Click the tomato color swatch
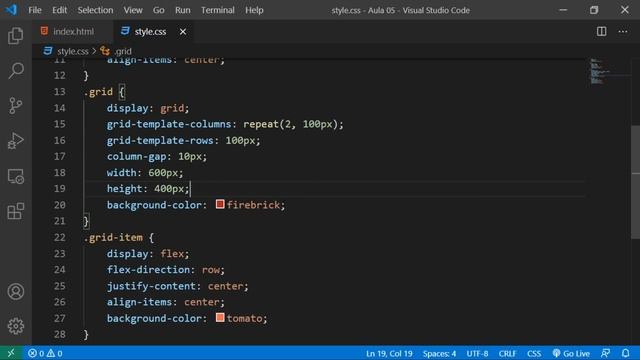The width and height of the screenshot is (640, 360). coord(220,318)
